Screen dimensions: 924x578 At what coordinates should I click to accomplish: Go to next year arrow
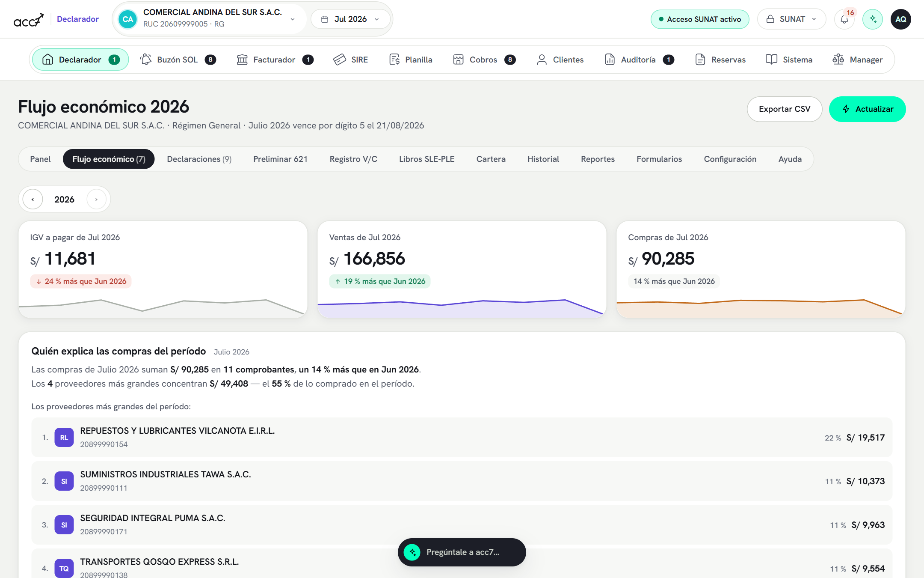[96, 200]
